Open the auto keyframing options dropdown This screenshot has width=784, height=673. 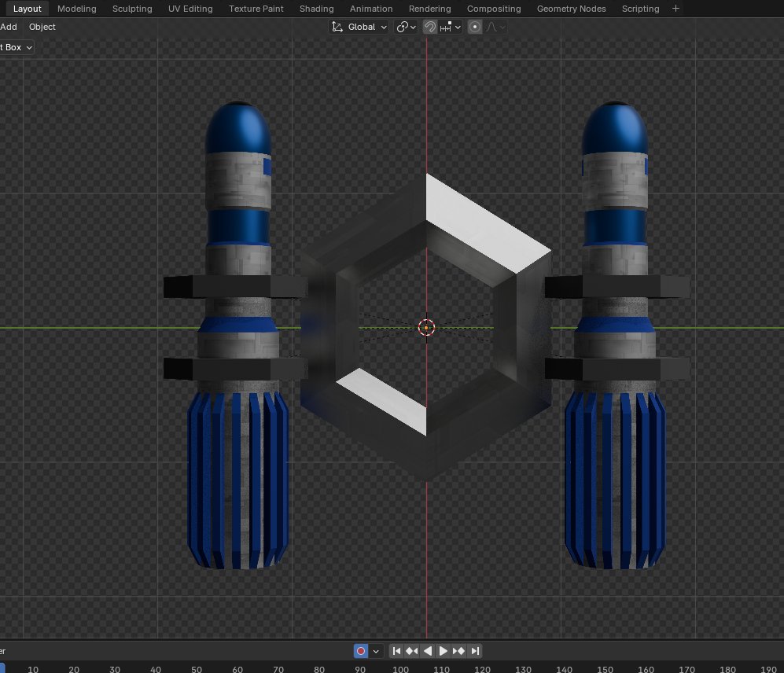click(x=376, y=651)
